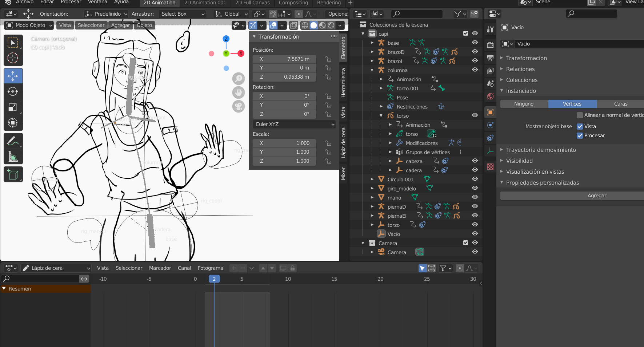Open the Compositing workspace tab
644x347 pixels.
(x=293, y=3)
